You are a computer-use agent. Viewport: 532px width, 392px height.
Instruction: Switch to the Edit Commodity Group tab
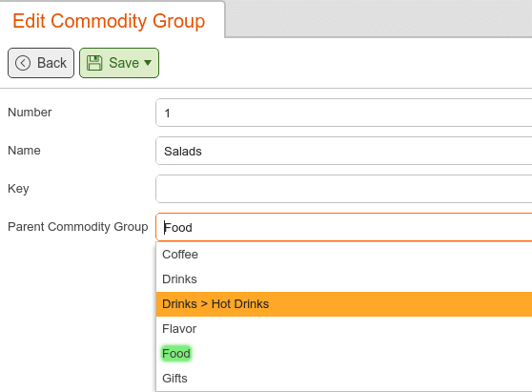coord(109,21)
